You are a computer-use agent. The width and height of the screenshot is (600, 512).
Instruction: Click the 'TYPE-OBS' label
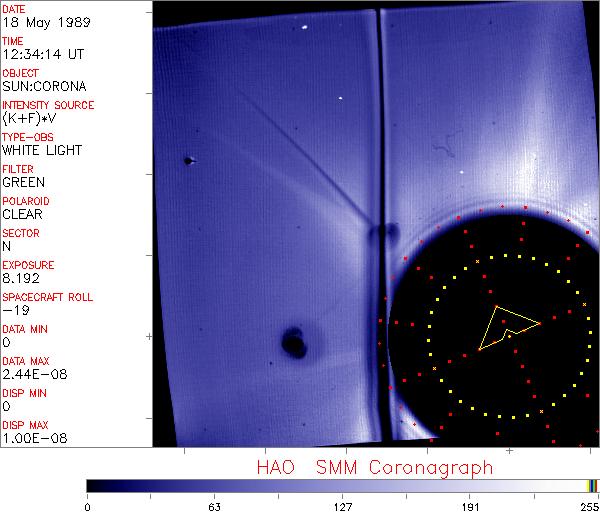tap(28, 137)
